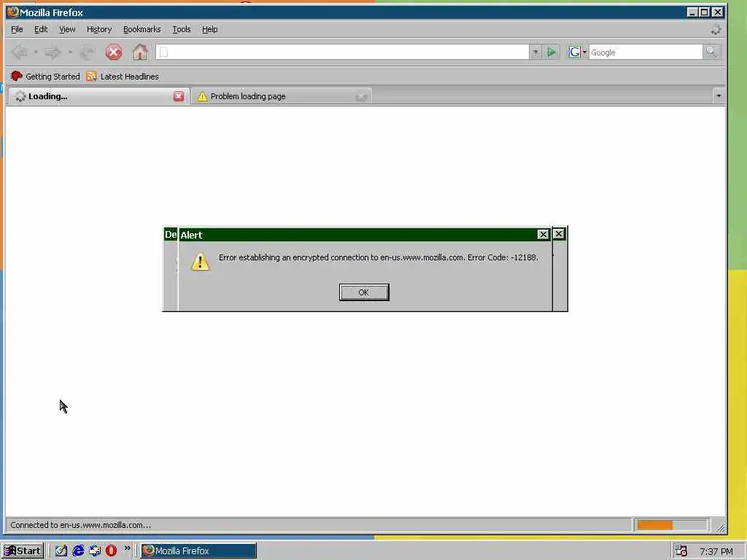
Task: Click the green Go arrow button
Action: click(551, 52)
